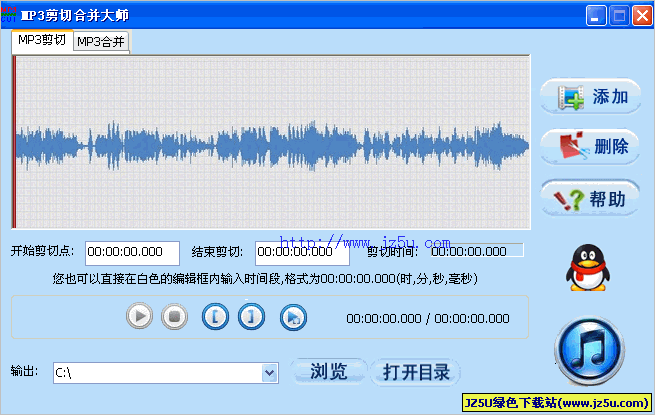Click the 开始剪切点 time input field
655x415 pixels.
click(x=132, y=253)
